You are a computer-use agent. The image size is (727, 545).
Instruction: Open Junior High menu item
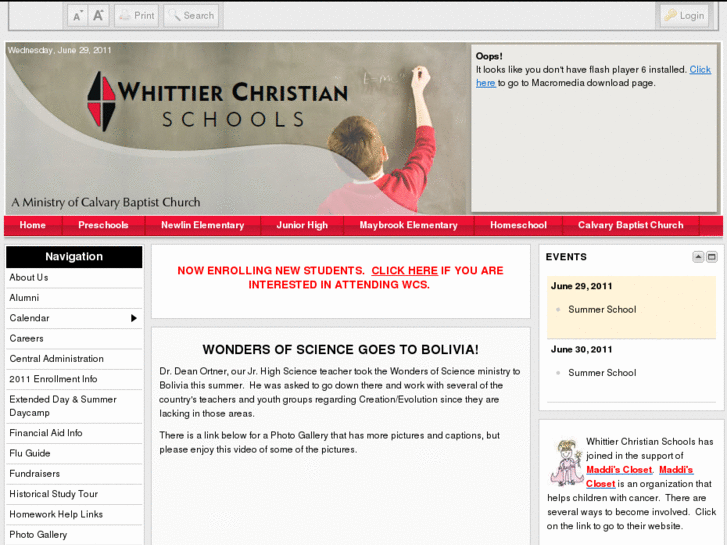[x=302, y=225]
